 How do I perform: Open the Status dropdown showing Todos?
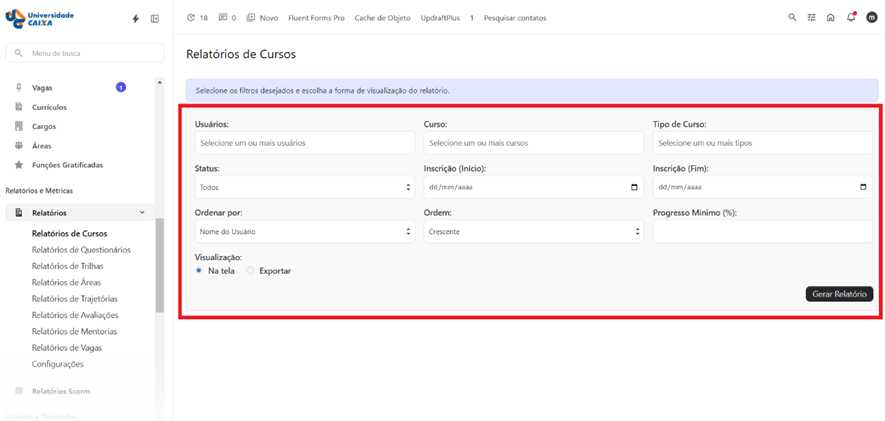(x=304, y=187)
